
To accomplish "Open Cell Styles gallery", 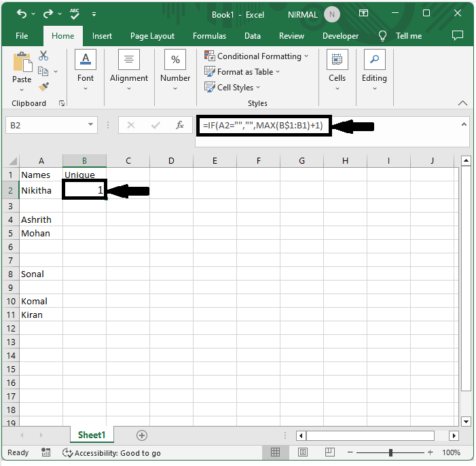I will [x=232, y=88].
